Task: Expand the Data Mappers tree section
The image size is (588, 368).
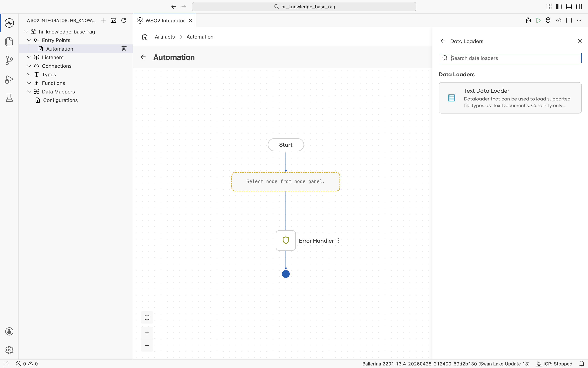Action: [29, 92]
